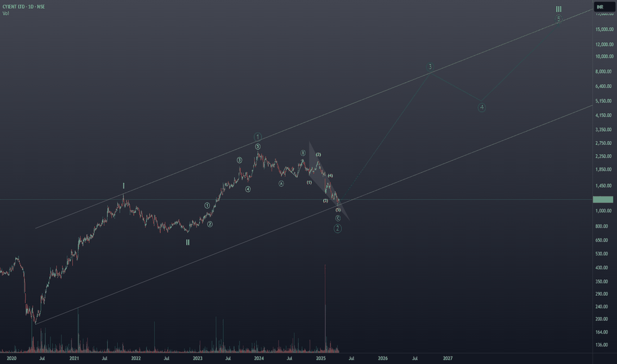Click the parenthesized (3) subwave label
Image resolution: width=617 pixels, height=364 pixels.
326,201
